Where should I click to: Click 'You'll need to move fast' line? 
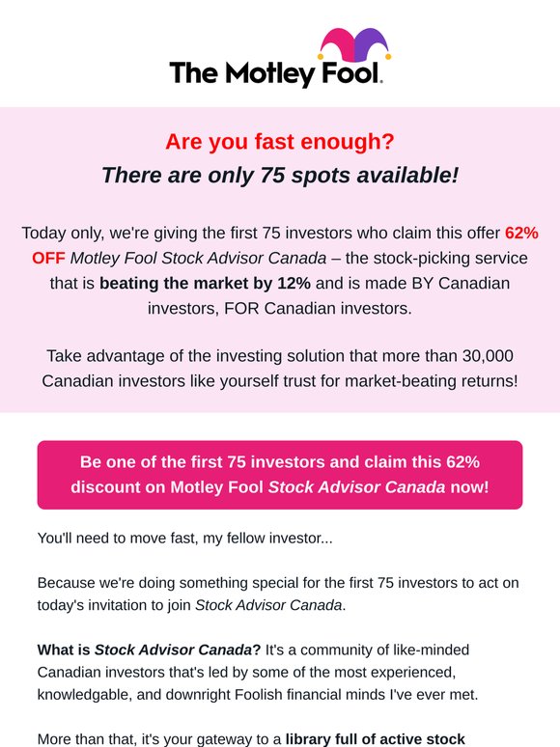[x=185, y=538]
